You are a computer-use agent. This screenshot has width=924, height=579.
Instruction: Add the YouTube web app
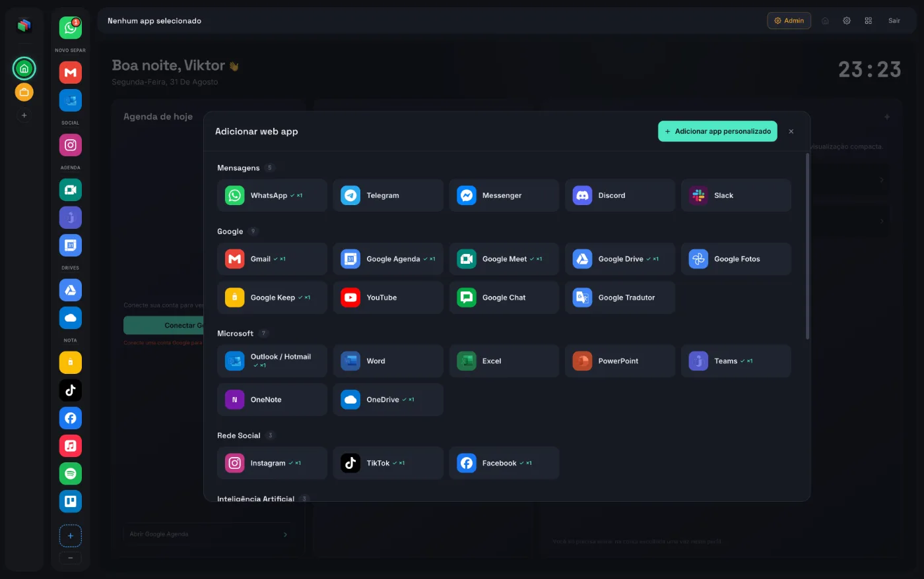pyautogui.click(x=388, y=297)
